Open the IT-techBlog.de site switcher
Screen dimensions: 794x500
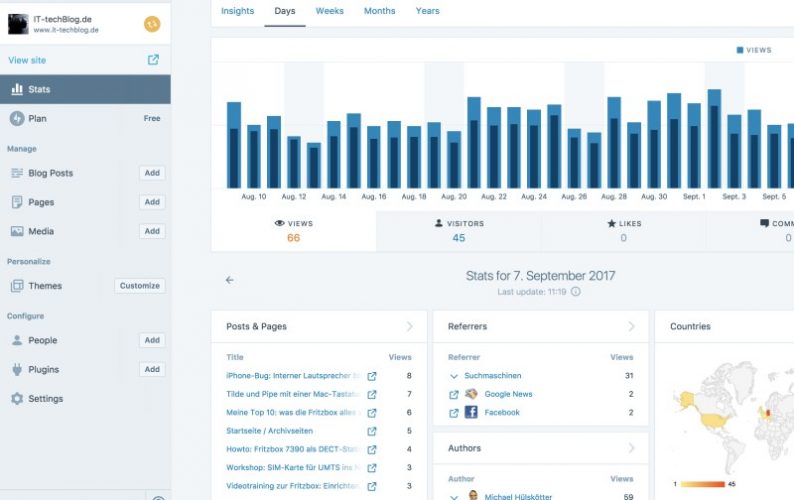tap(85, 24)
